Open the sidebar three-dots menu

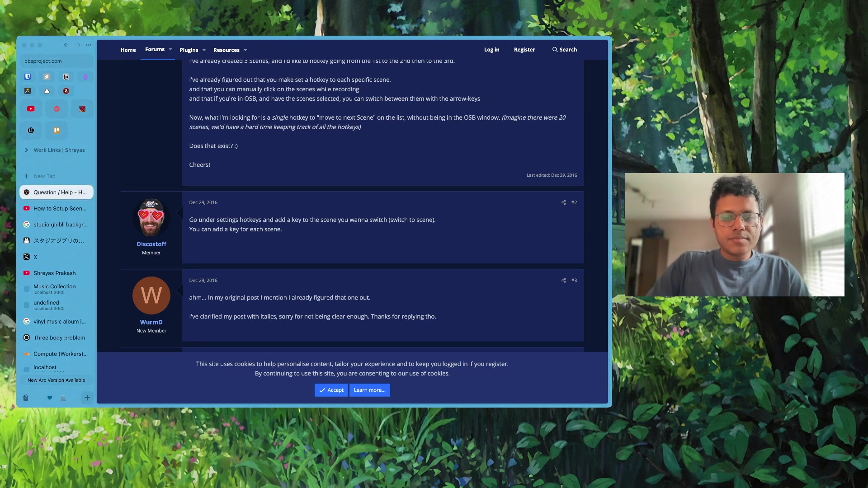point(89,45)
